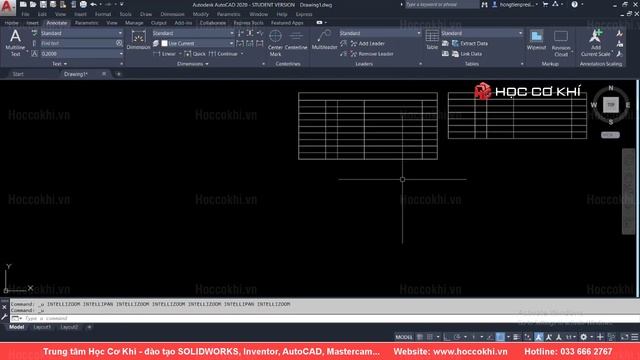
Task: Select the Wipeout tool
Action: (x=536, y=40)
